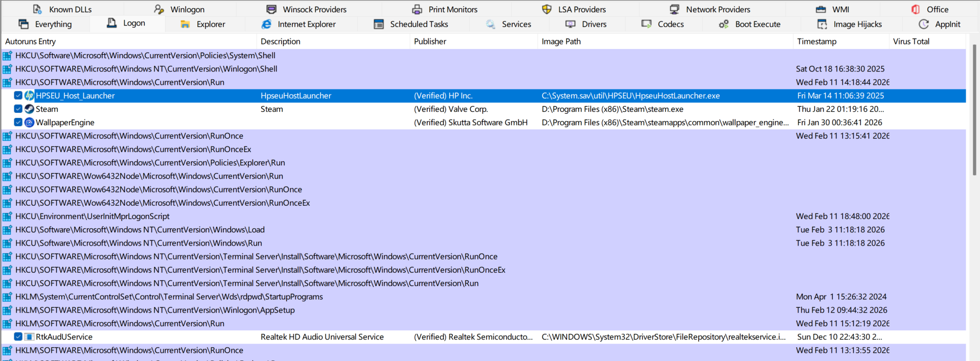Click the HP logo icon of HPSEU_Host_Launcher
The height and width of the screenshot is (361, 980).
tap(29, 95)
